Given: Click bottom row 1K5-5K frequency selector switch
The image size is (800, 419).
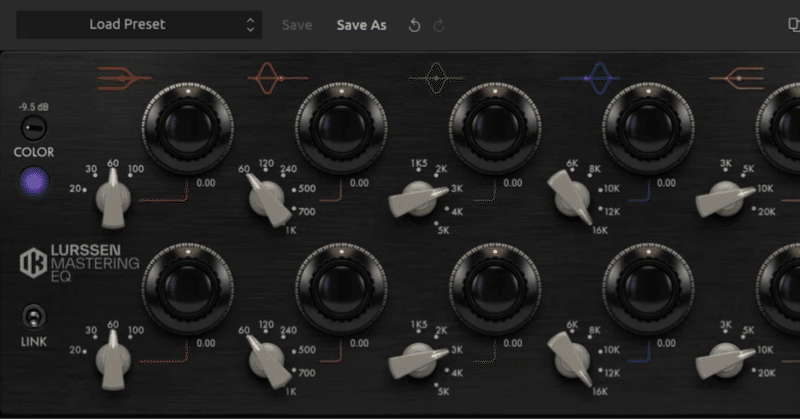Looking at the screenshot, I should coord(418,360).
